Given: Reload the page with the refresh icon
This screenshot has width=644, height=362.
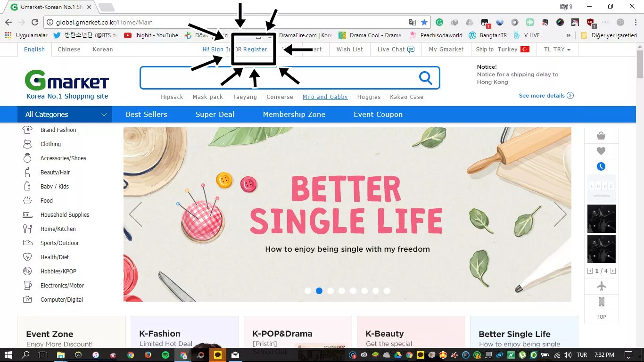Looking at the screenshot, I should click(35, 22).
